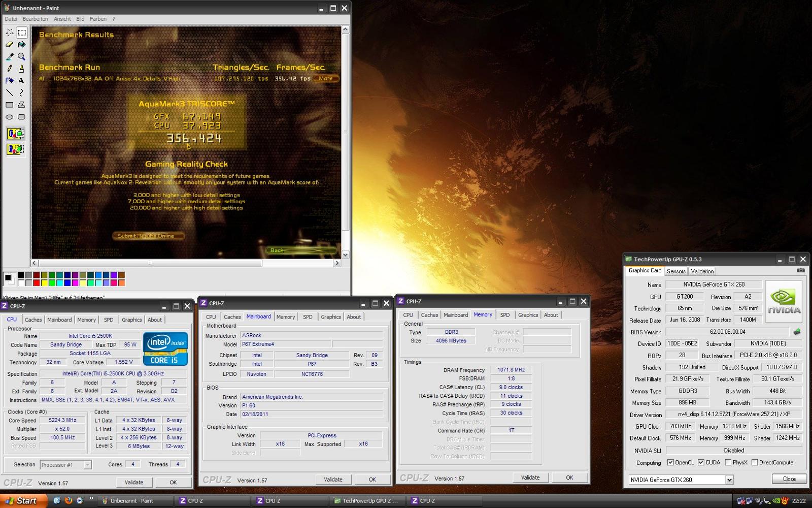Screen dimensions: 812x508
Task: Select the rectangular Select tool in Paint
Action: 21,33
